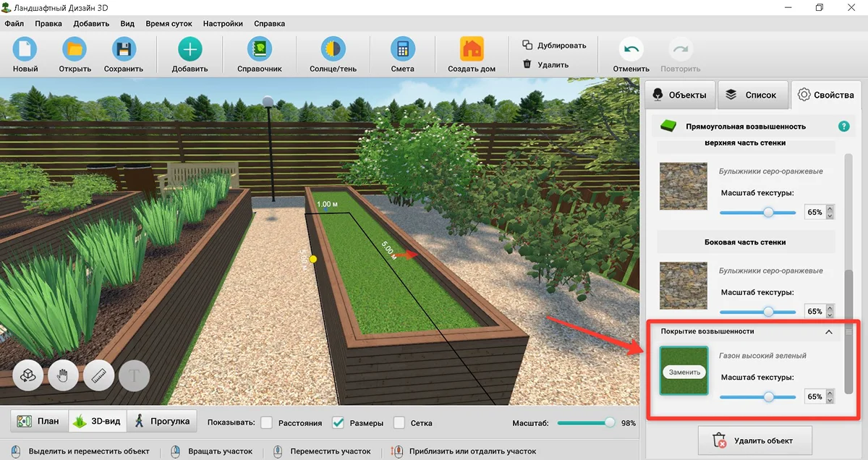Click the Удалить объект button
The height and width of the screenshot is (460, 868).
pyautogui.click(x=755, y=440)
